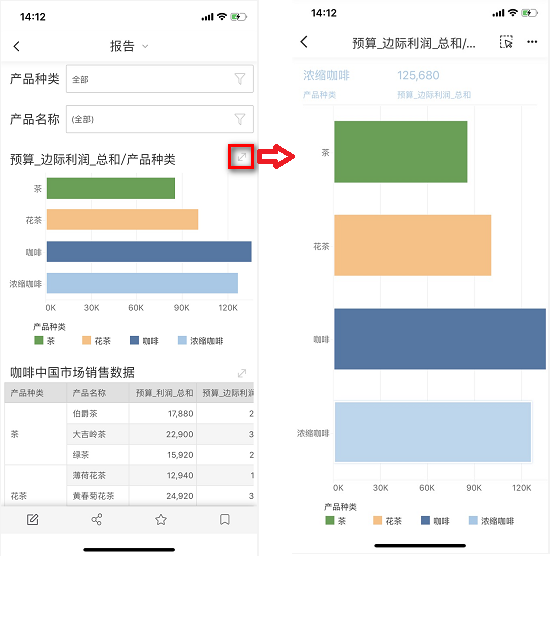Image resolution: width=550 pixels, height=639 pixels.
Task: Tap the share icon in the bottom toolbar
Action: [97, 520]
